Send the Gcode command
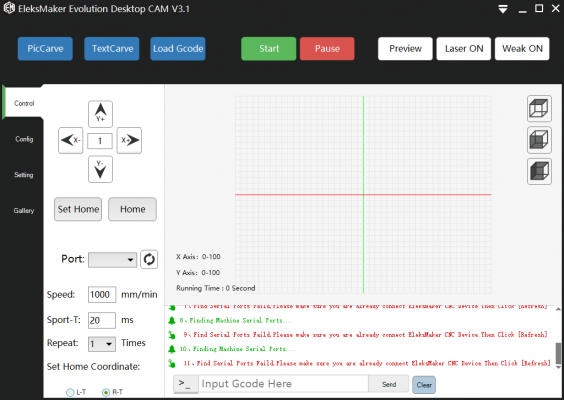 [389, 384]
